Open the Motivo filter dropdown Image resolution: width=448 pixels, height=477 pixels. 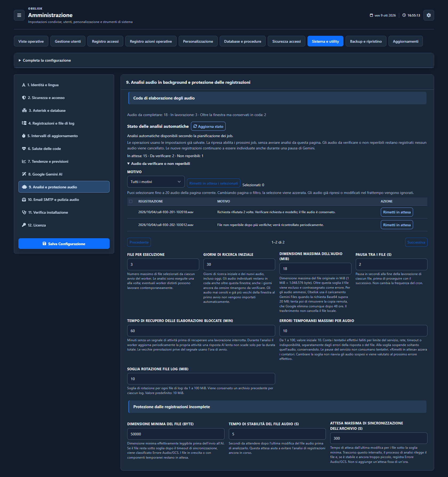(x=156, y=182)
